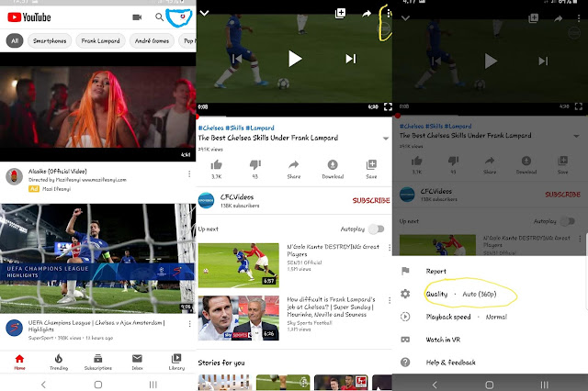Screen dimensions: 588x391
Task: Open the Trending tab
Action: coord(59,363)
